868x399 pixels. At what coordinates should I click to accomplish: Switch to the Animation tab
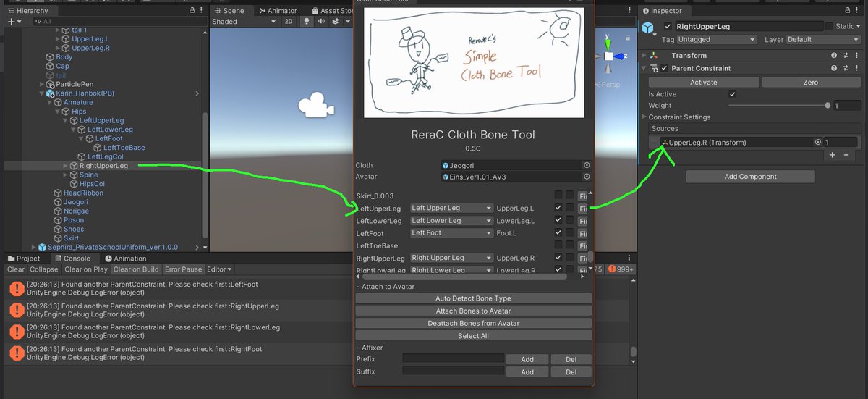[126, 259]
